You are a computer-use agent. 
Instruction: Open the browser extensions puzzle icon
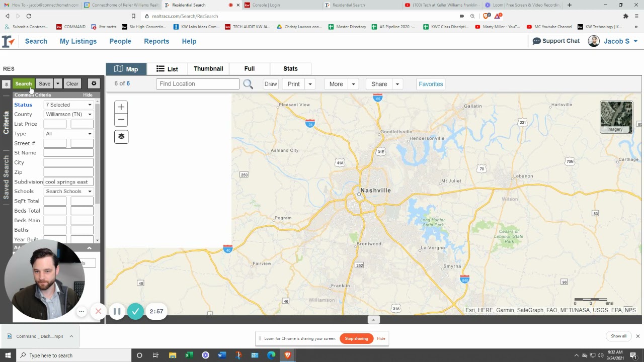coord(625,16)
